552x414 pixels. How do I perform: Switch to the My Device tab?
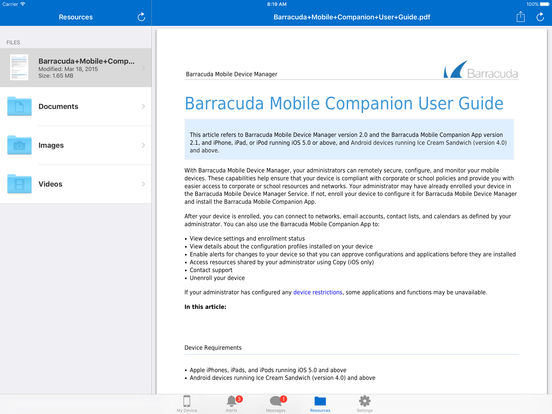click(x=187, y=403)
